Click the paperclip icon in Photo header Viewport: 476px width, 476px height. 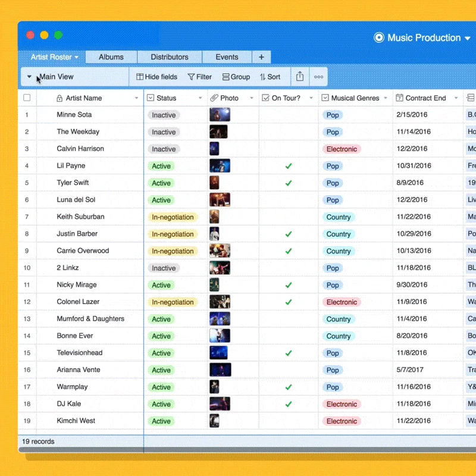(x=214, y=98)
